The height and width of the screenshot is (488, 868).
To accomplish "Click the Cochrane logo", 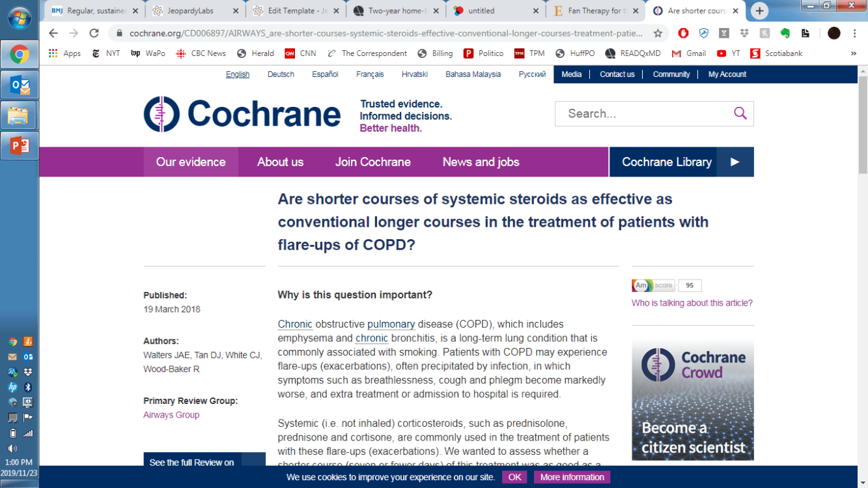I will pyautogui.click(x=242, y=115).
